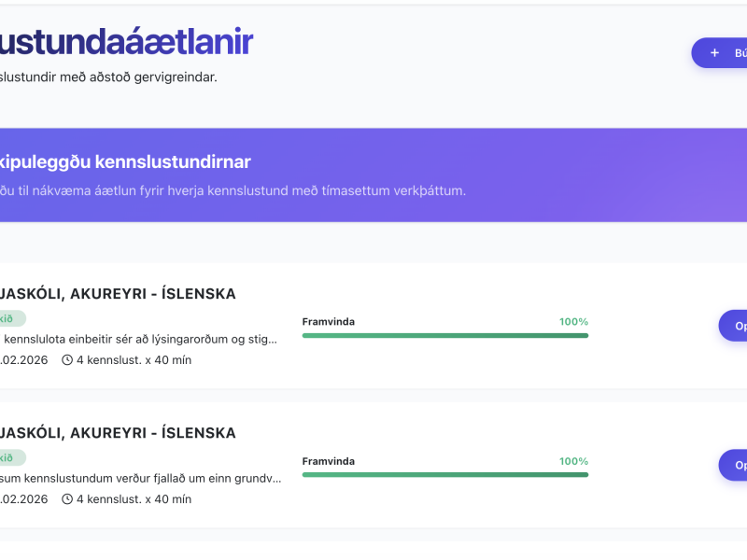The height and width of the screenshot is (560, 747).
Task: Click the page title ending in 'ustundaáætlanir'
Action: click(x=126, y=42)
